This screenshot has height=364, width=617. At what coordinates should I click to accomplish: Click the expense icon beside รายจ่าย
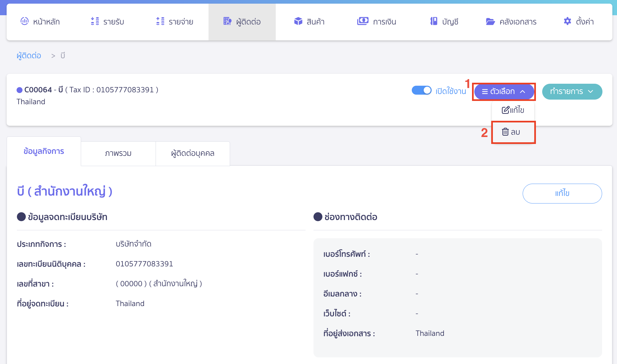click(x=160, y=21)
